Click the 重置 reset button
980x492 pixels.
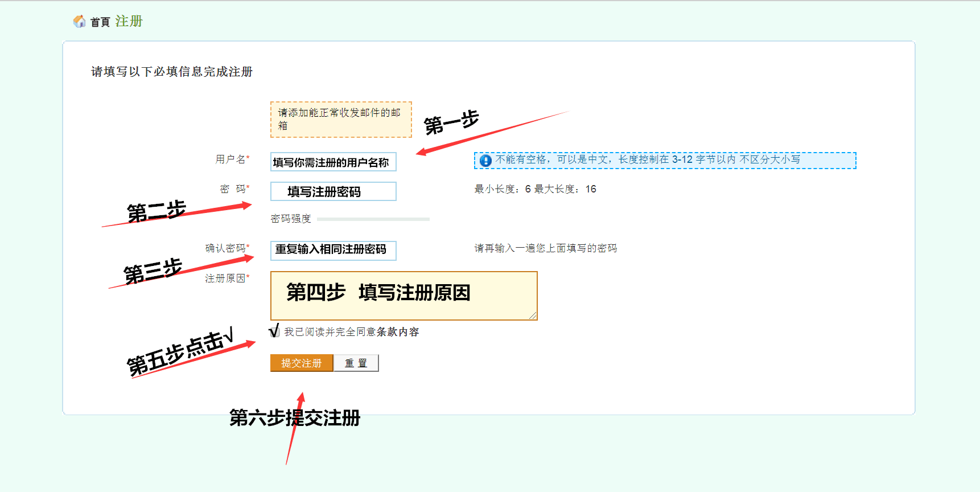[356, 363]
